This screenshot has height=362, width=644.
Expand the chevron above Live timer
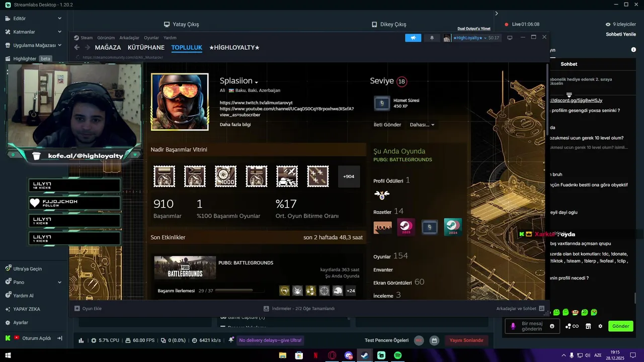click(496, 14)
